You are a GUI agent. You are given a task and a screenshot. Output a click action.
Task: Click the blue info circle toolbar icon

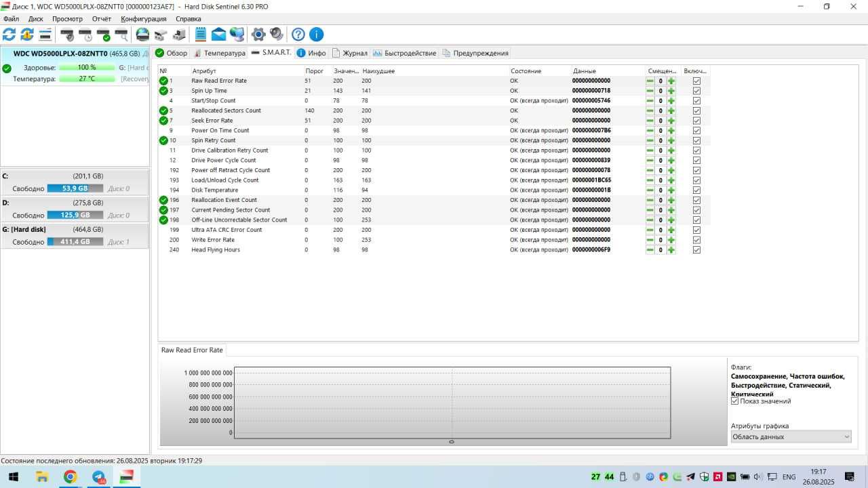(x=316, y=35)
